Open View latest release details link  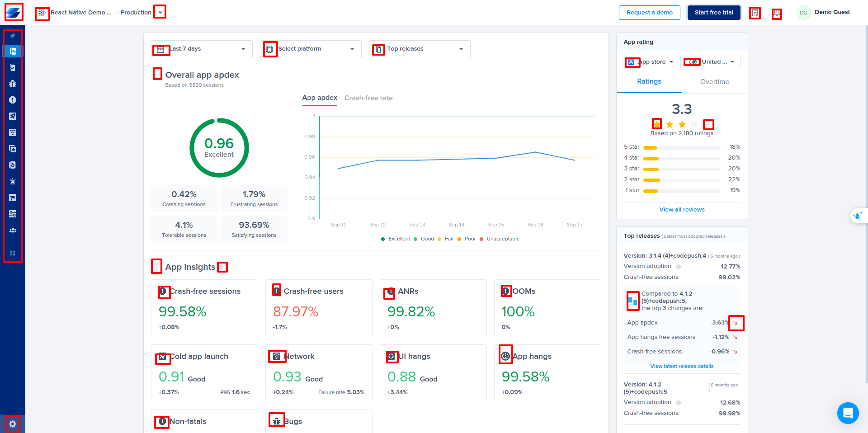(682, 367)
